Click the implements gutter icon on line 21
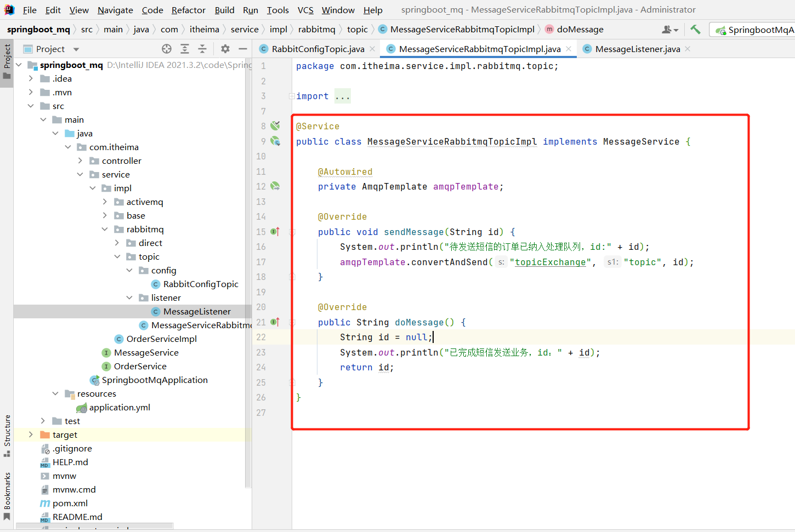This screenshot has width=795, height=532. click(x=275, y=322)
